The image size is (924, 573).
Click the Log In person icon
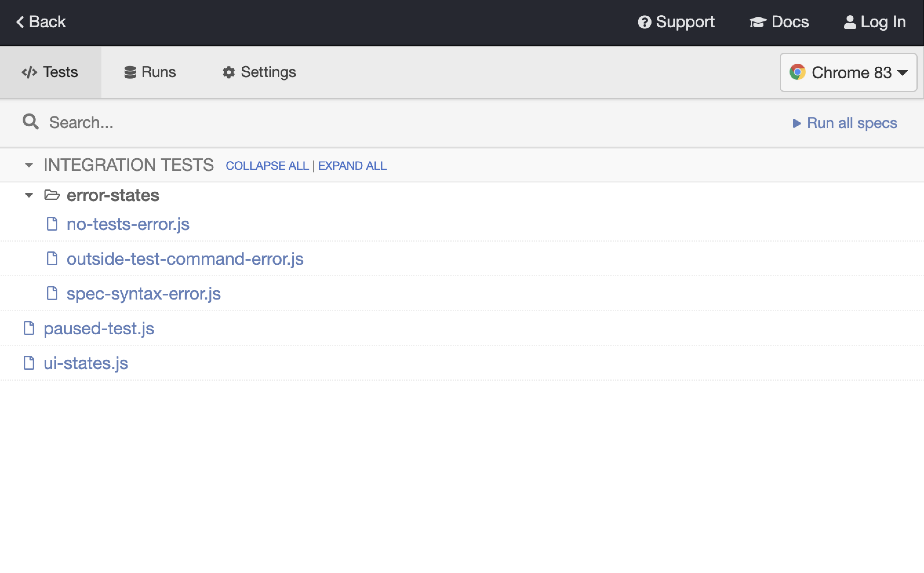tap(850, 22)
